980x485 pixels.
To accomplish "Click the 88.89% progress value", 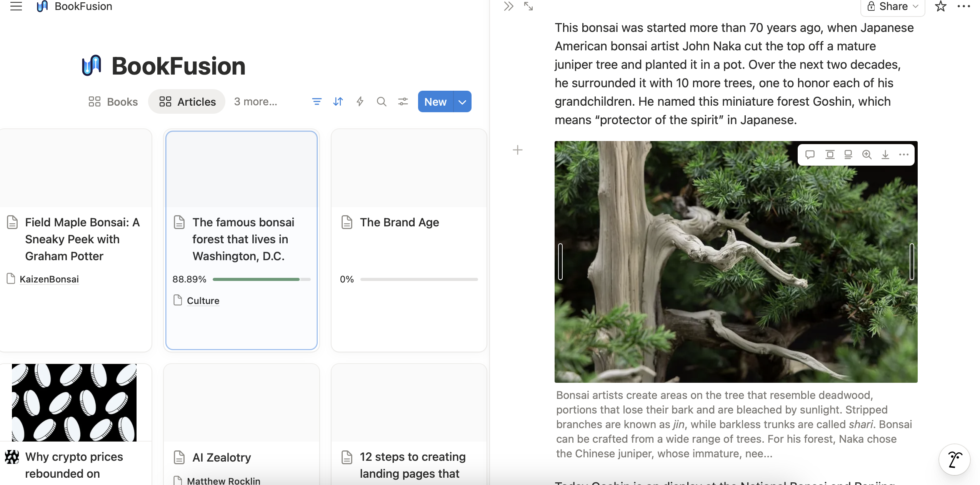I will 189,279.
